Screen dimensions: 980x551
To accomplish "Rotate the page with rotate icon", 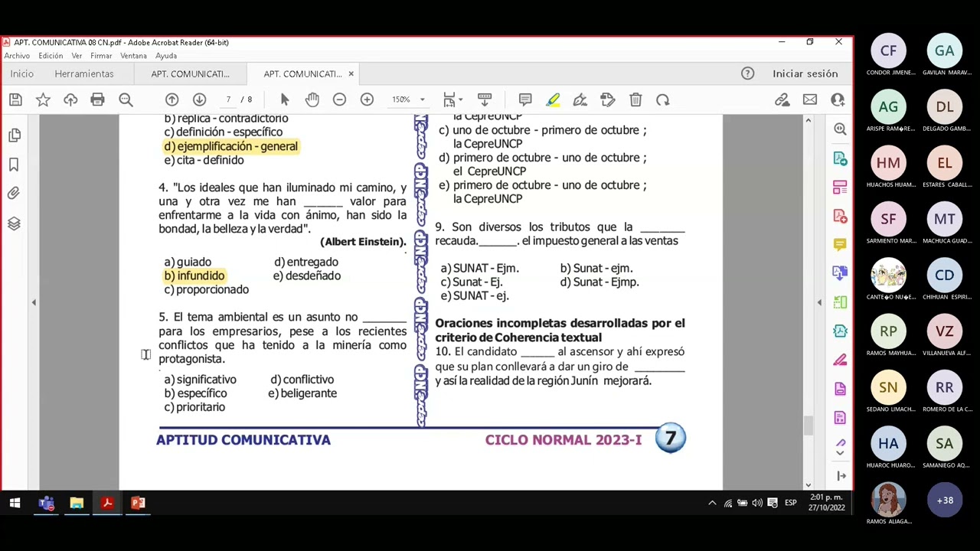I will (663, 100).
